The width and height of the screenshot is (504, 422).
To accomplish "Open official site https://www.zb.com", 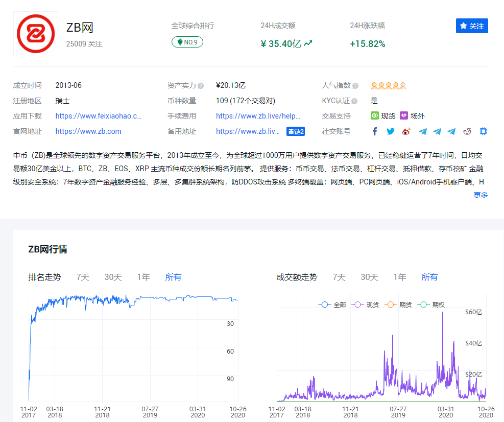I will pyautogui.click(x=88, y=131).
